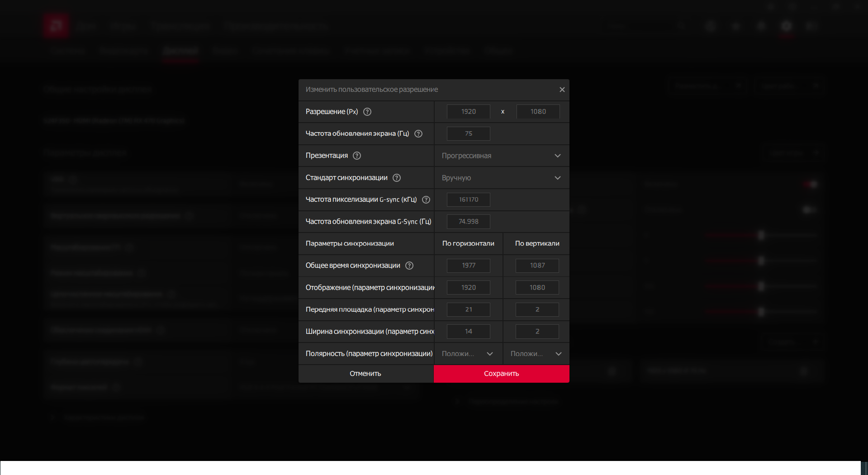Expand the Прогрессивная presentation dropdown
This screenshot has height=475, width=868.
click(502, 156)
